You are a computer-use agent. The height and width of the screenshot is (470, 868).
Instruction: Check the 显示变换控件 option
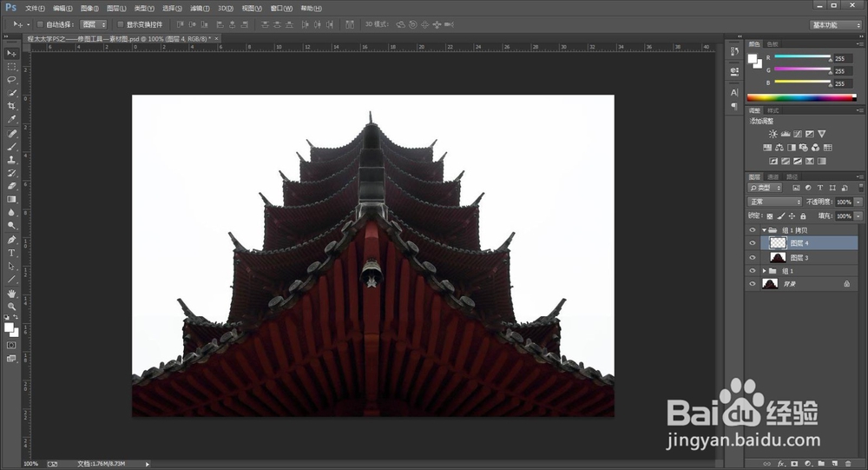[120, 24]
